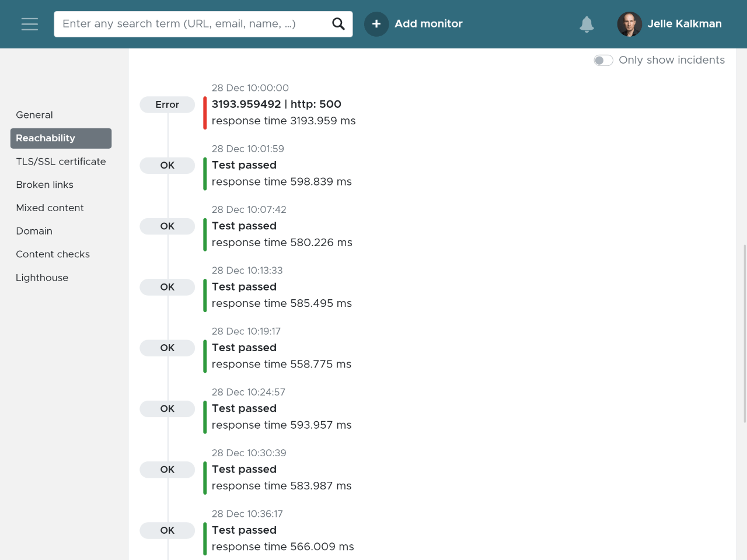The image size is (747, 560).
Task: Click 'response time 3193.959 ms' text
Action: (x=284, y=121)
